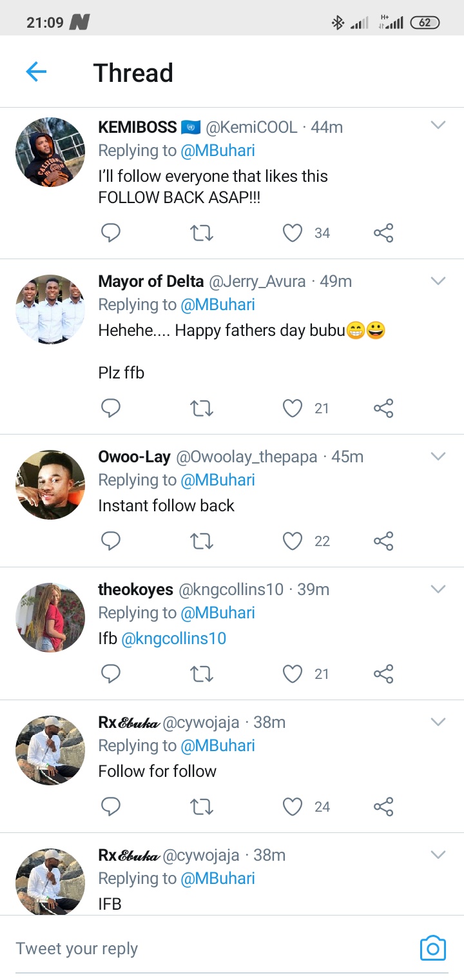Like KEMIBOSS's tweet with 34 likes
The image size is (464, 980).
[x=293, y=233]
